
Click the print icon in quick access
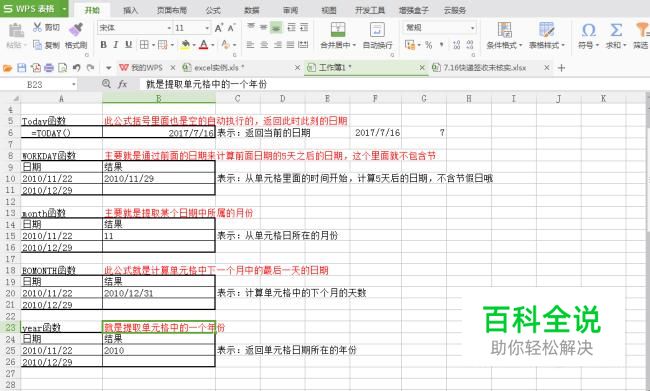(49, 68)
